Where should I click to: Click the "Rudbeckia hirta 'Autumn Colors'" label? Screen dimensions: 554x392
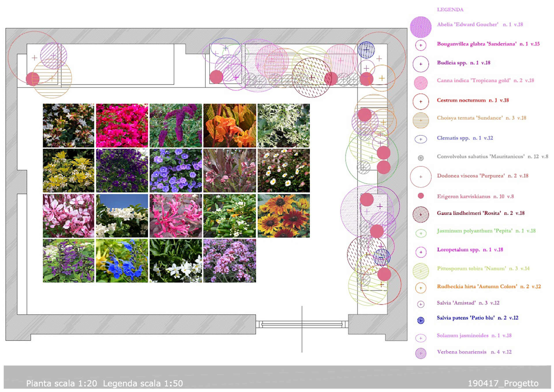pyautogui.click(x=477, y=286)
